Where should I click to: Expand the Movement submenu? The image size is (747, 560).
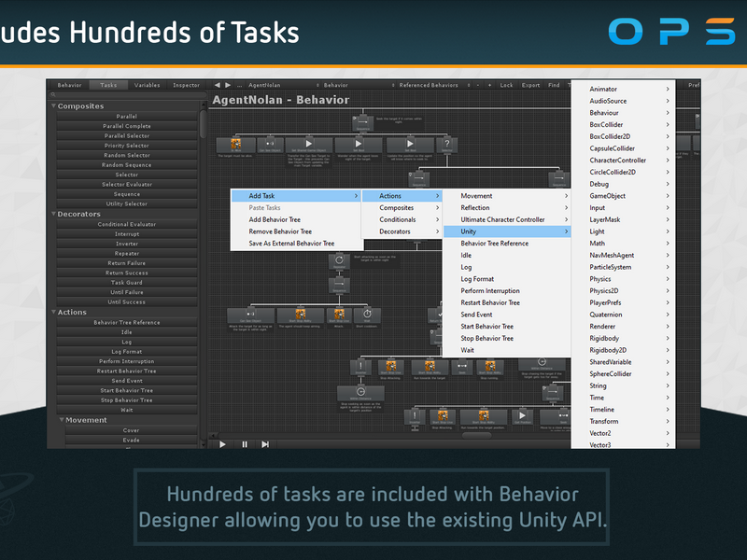tap(507, 196)
